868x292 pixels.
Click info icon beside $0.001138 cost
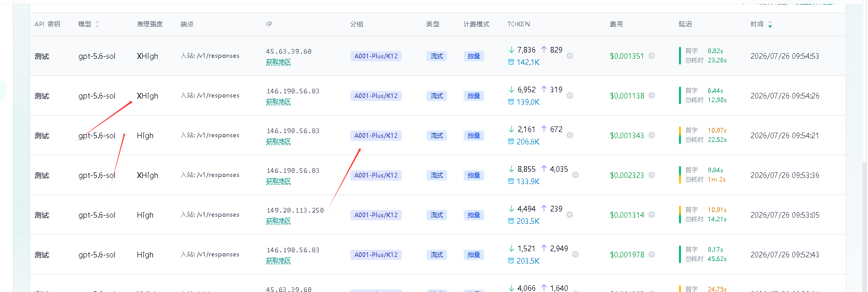point(652,95)
